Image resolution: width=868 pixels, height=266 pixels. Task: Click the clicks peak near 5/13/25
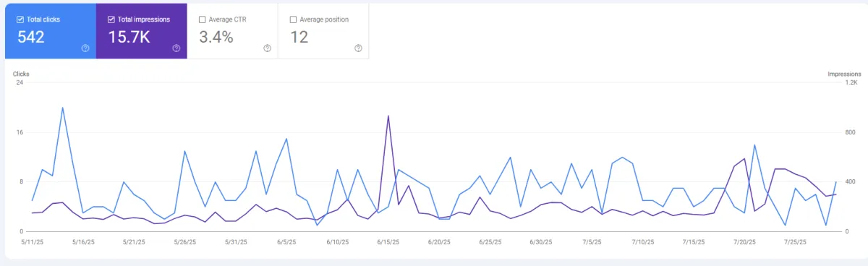point(63,108)
